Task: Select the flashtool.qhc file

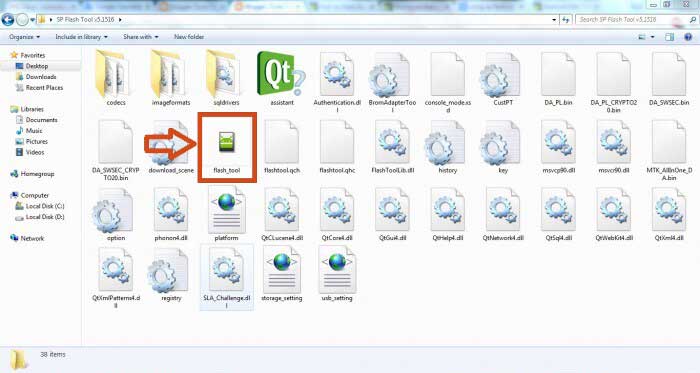Action: (x=337, y=147)
